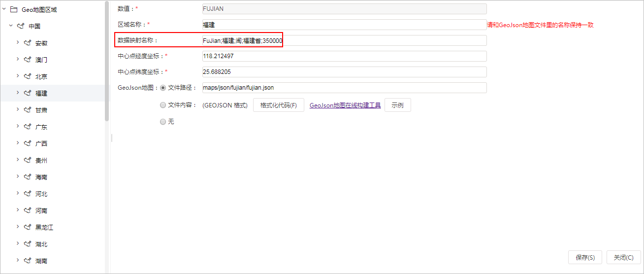Click the 关闭(C) button

[x=623, y=257]
